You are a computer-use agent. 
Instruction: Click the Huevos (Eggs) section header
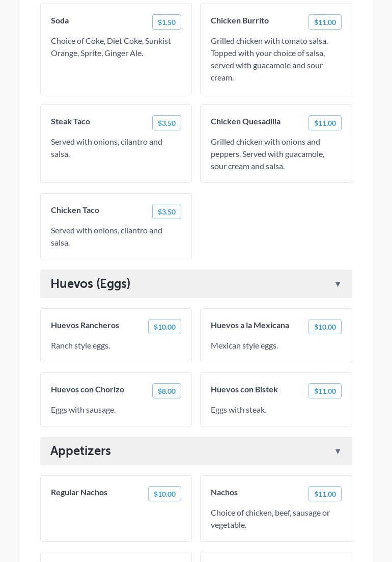(91, 284)
